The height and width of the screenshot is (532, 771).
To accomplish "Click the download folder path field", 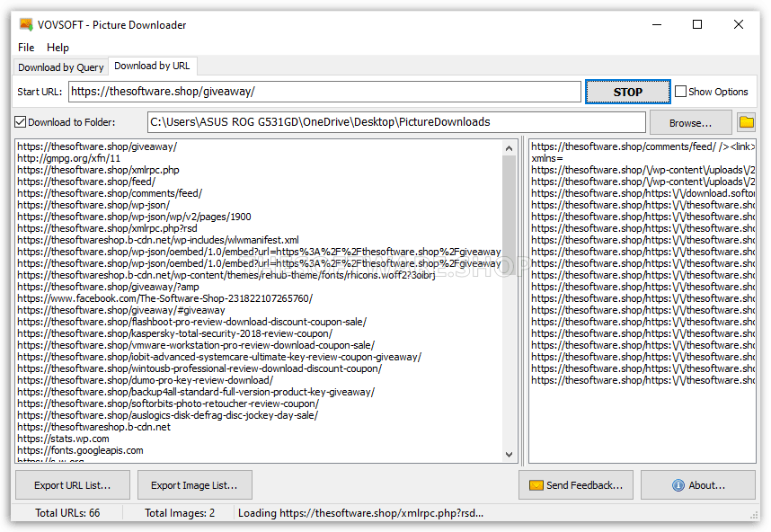I will (x=396, y=122).
